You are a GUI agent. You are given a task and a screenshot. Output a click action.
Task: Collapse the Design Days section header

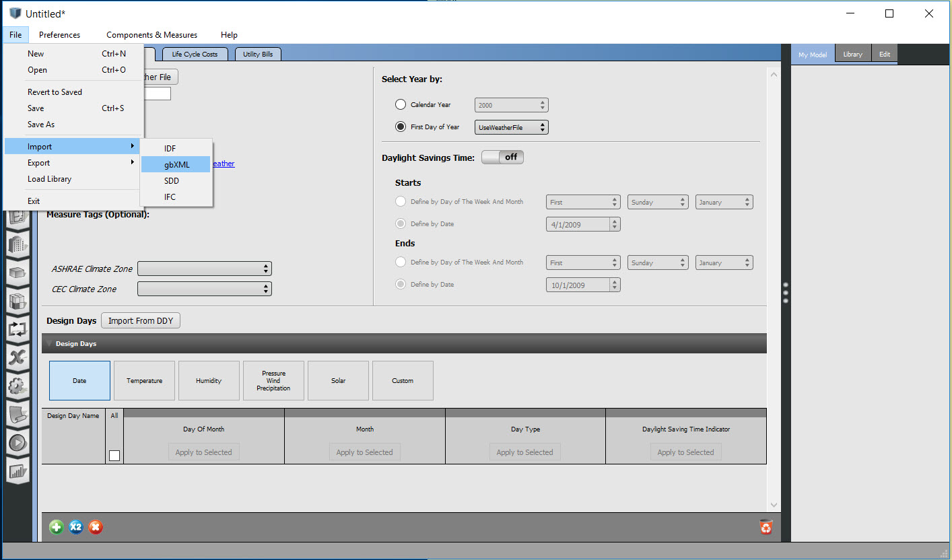pos(48,343)
